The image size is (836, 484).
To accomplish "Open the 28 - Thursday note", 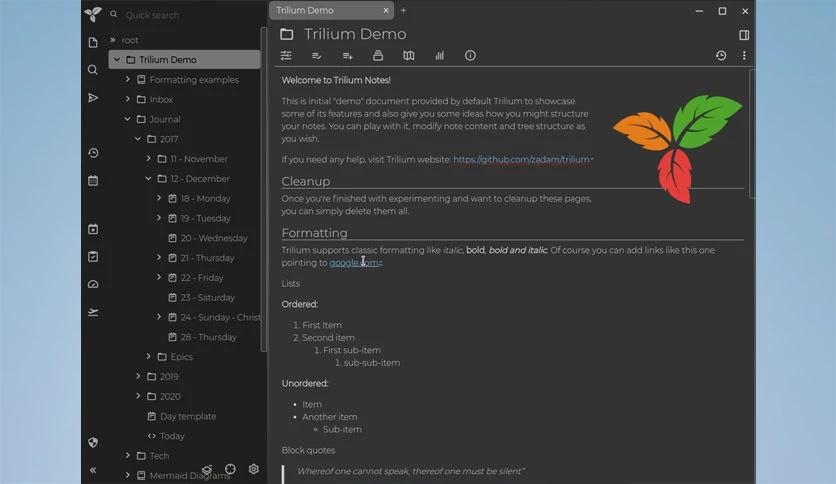I will (208, 337).
